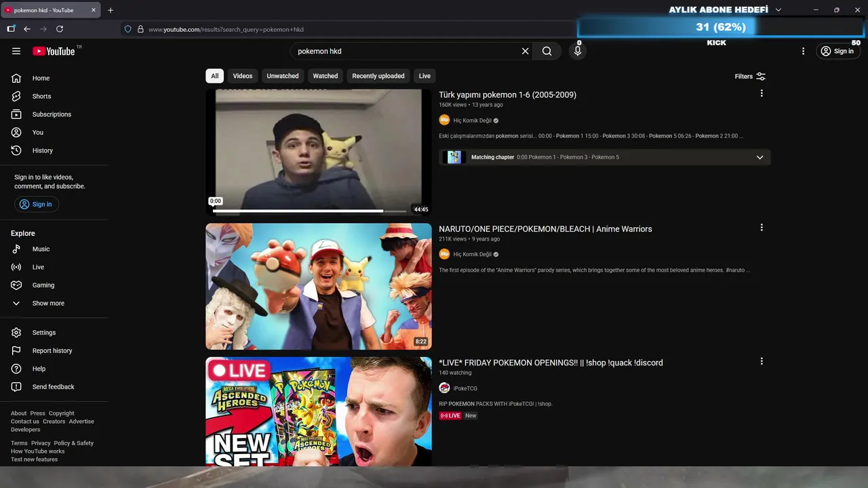
Task: Select the Unwatched filter chip
Action: (283, 76)
